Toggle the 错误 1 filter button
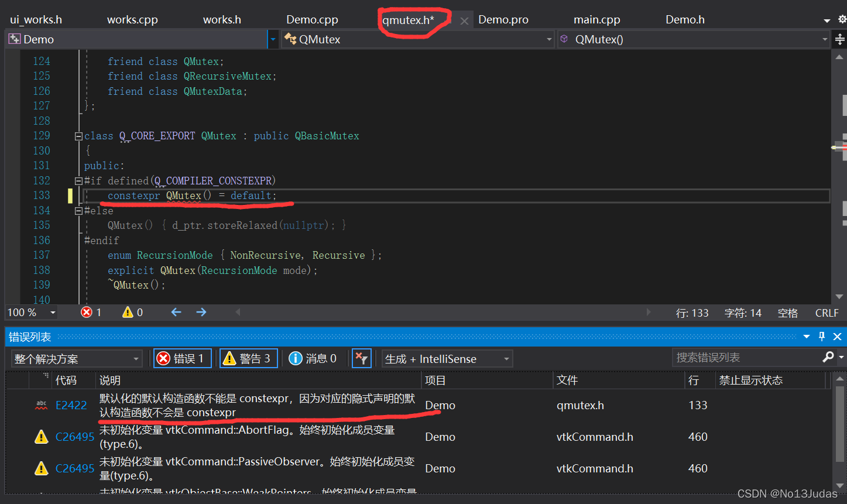This screenshot has width=847, height=504. pos(182,358)
